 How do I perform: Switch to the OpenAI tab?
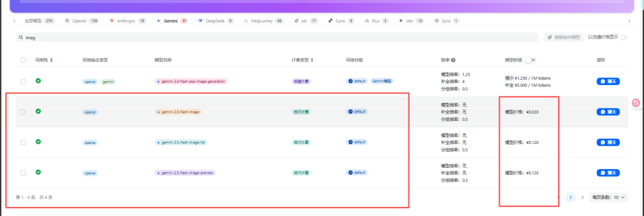pos(82,20)
